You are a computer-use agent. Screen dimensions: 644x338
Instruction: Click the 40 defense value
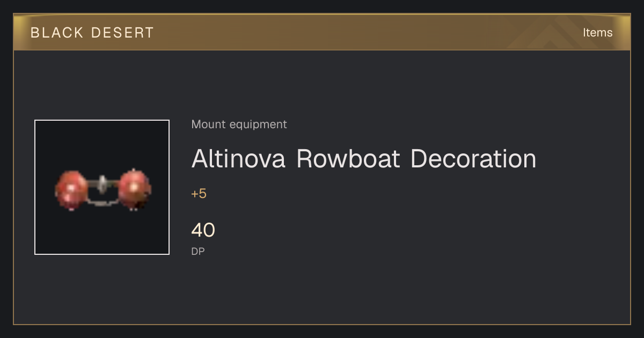pos(203,230)
